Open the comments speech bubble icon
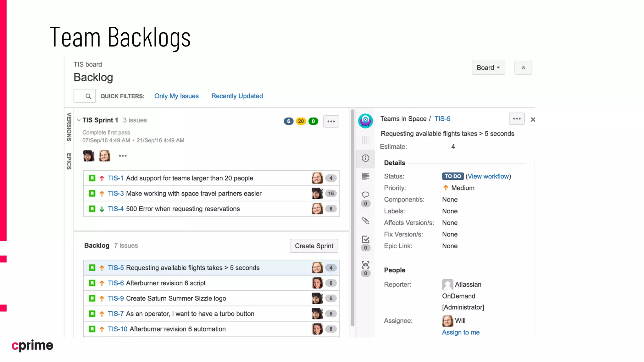This screenshot has width=644, height=362. coord(365,195)
